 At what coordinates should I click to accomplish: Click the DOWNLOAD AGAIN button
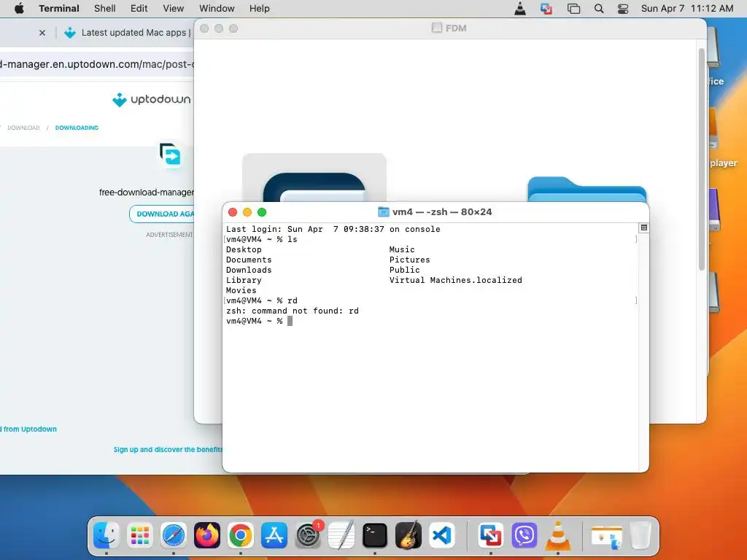(x=162, y=214)
